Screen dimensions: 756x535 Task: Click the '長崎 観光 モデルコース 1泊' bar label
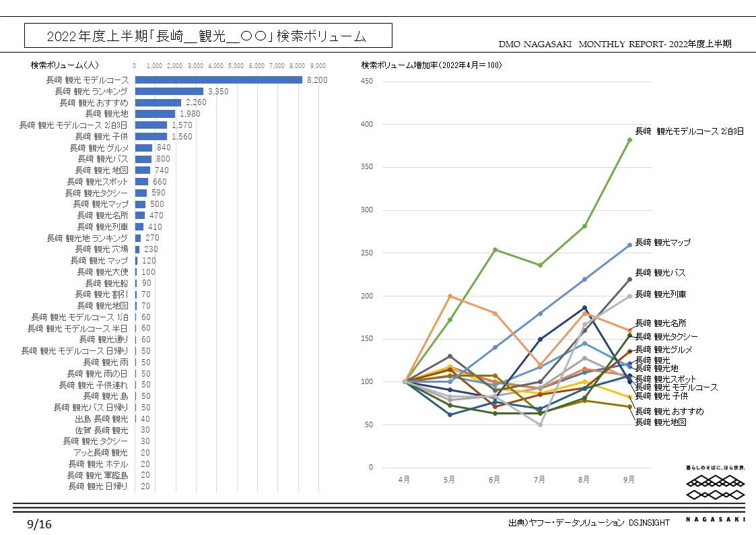[80, 317]
